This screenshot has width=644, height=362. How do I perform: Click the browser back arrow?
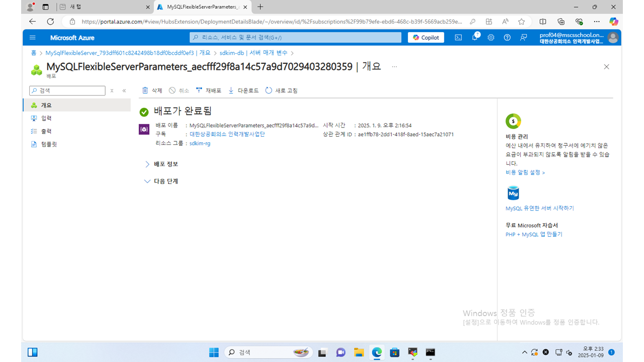click(x=33, y=22)
